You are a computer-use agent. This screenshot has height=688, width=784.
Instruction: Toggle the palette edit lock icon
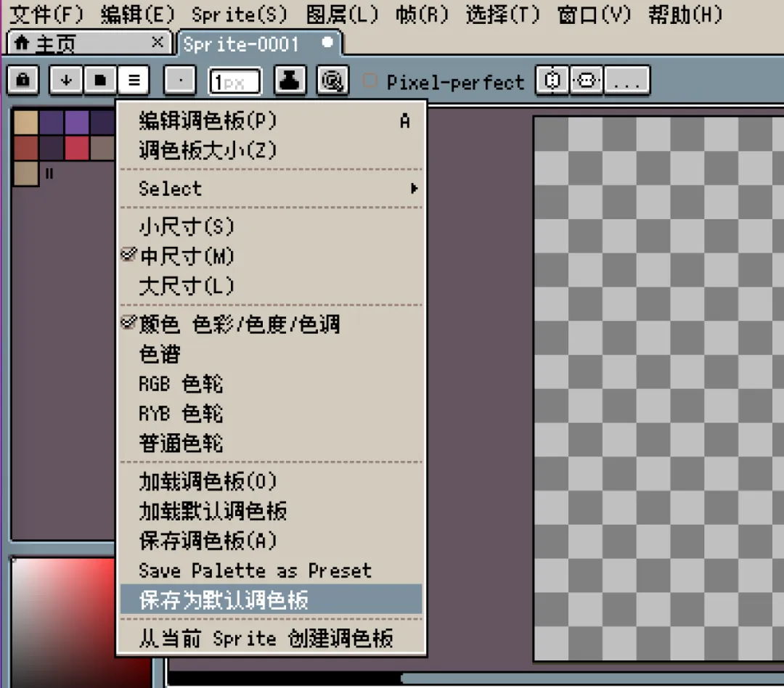tap(23, 80)
